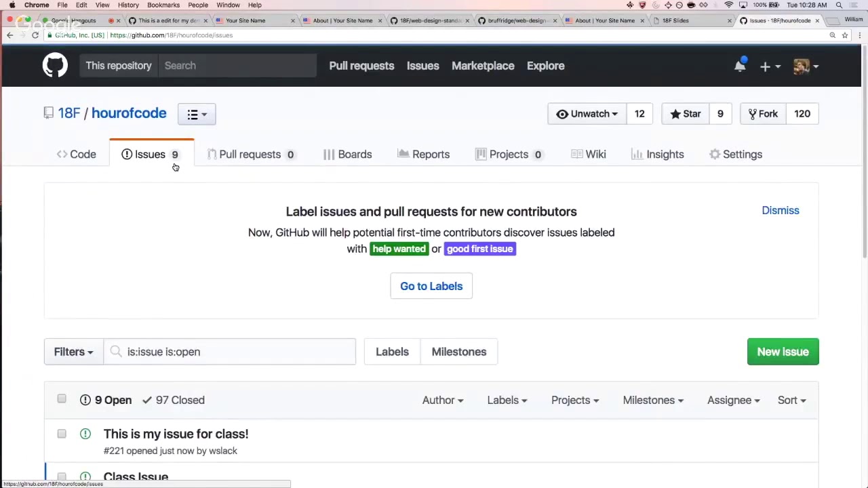Open the plus create-new menu

point(770,66)
